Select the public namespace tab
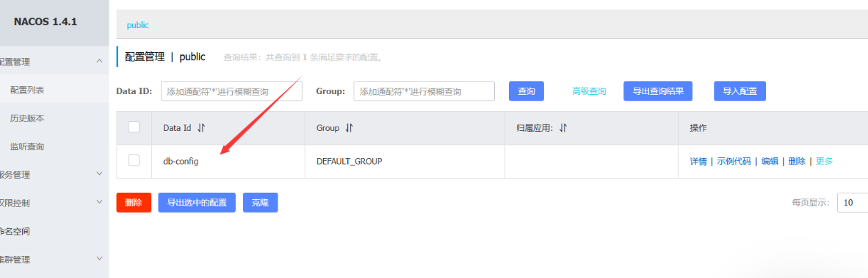Viewport: 868px width, 278px height. (138, 25)
